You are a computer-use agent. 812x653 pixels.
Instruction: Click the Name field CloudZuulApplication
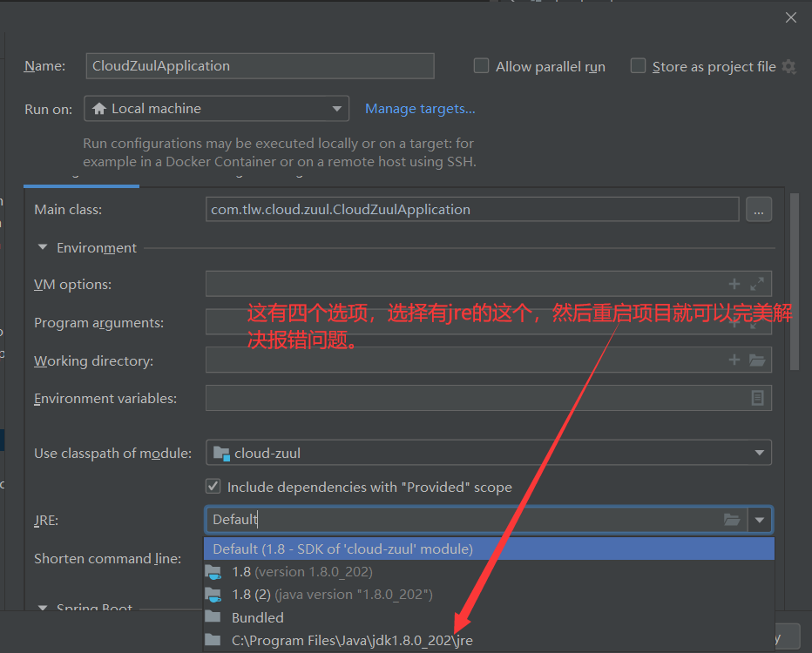point(260,66)
